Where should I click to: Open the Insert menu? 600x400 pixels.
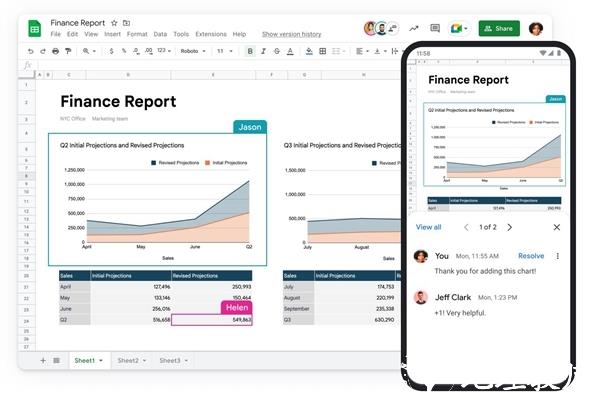pos(112,34)
